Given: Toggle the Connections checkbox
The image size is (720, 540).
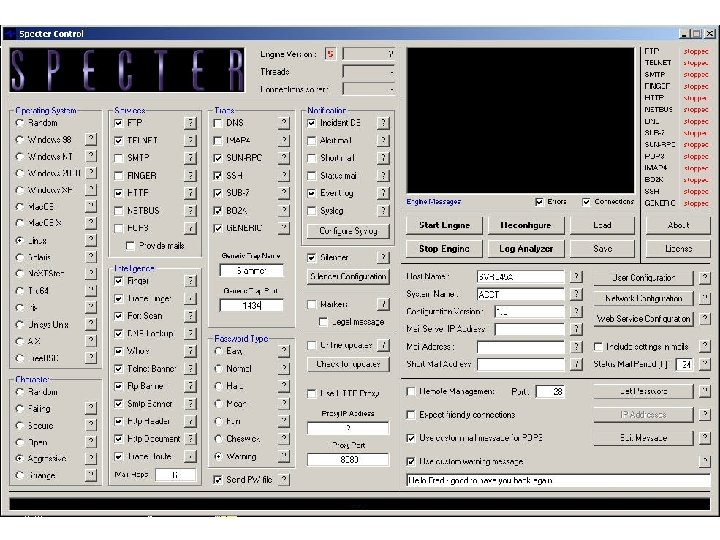Looking at the screenshot, I should tap(586, 202).
